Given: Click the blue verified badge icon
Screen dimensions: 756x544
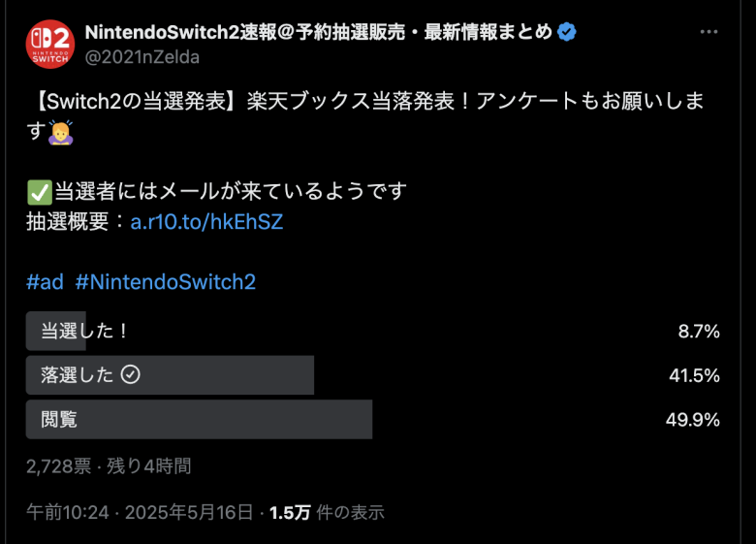Looking at the screenshot, I should pos(567,32).
